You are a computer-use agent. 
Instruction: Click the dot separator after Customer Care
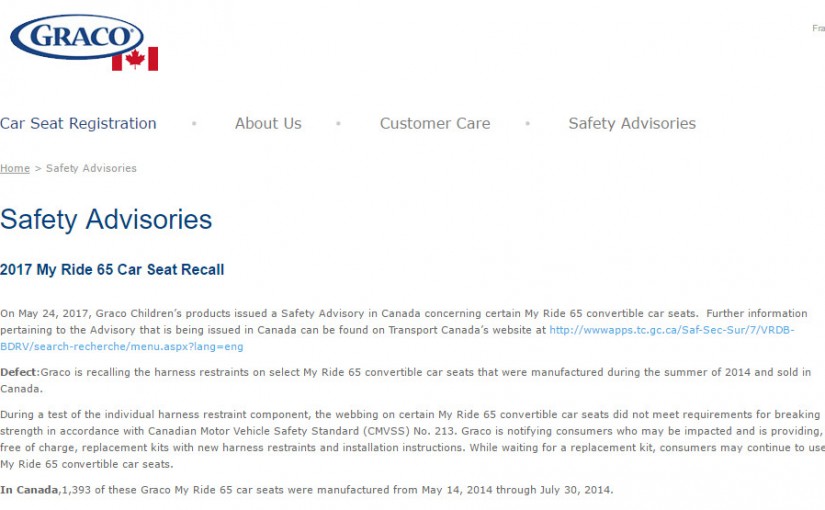click(x=528, y=124)
